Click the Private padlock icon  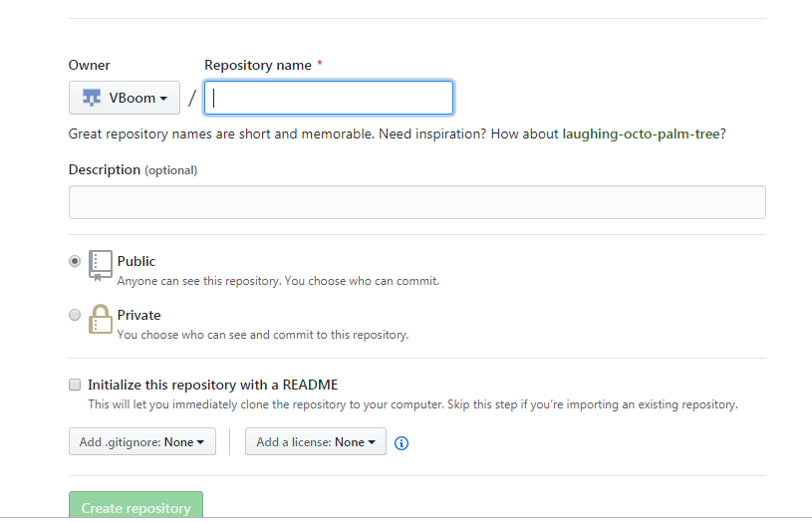coord(101,320)
